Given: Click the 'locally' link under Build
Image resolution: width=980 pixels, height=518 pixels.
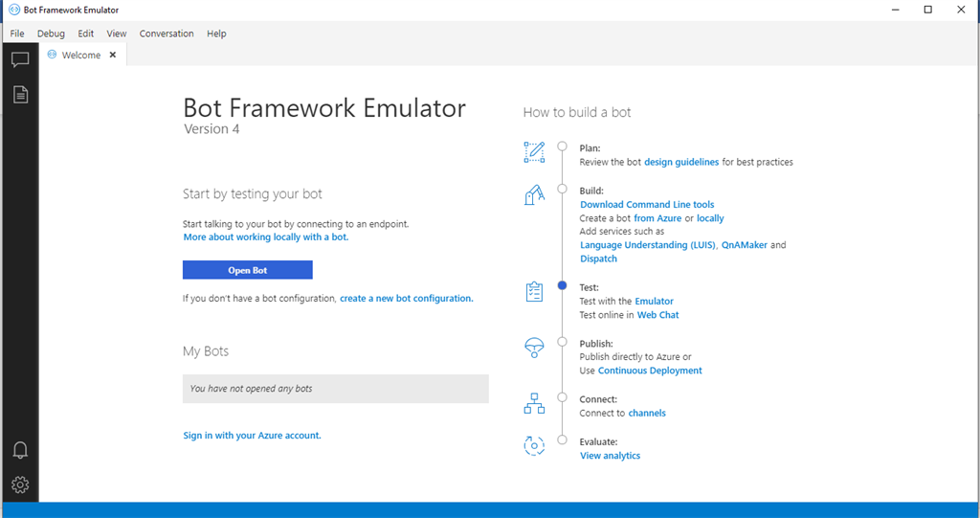Looking at the screenshot, I should tap(710, 218).
